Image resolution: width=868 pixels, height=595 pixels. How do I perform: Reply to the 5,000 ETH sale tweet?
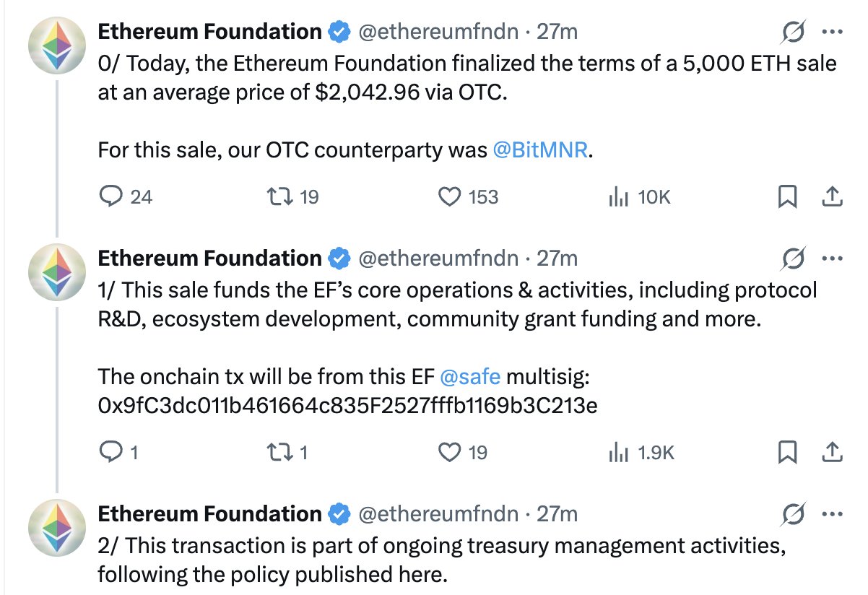[x=111, y=196]
